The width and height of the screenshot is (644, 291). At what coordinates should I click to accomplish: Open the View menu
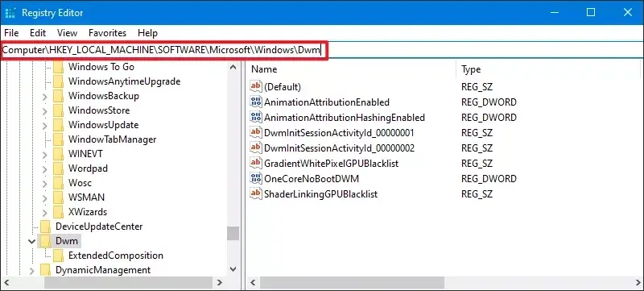point(68,33)
